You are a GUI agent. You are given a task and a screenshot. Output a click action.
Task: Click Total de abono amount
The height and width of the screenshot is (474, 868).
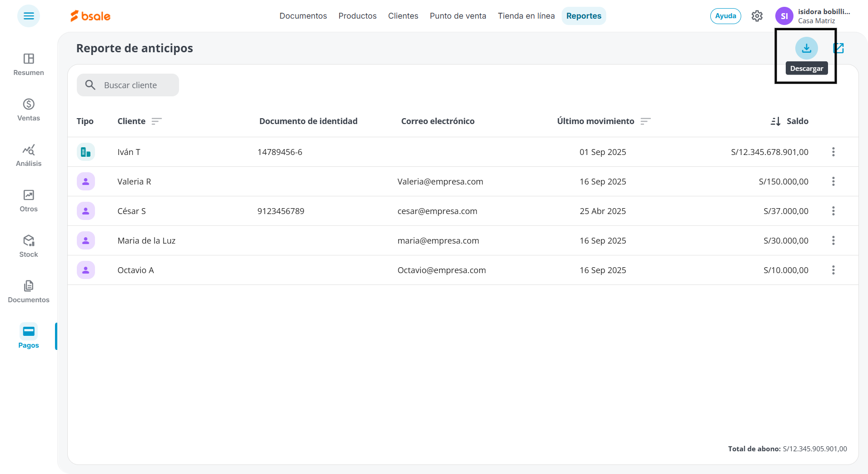click(815, 449)
